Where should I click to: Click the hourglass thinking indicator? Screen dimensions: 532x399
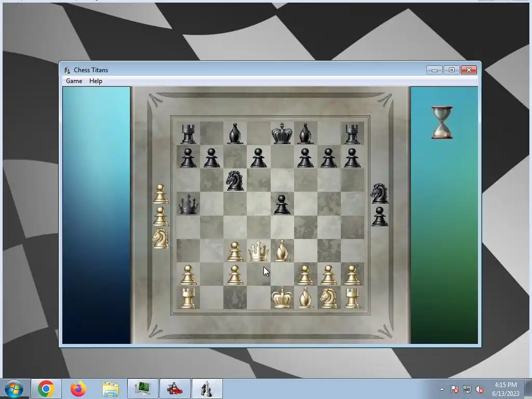(442, 123)
